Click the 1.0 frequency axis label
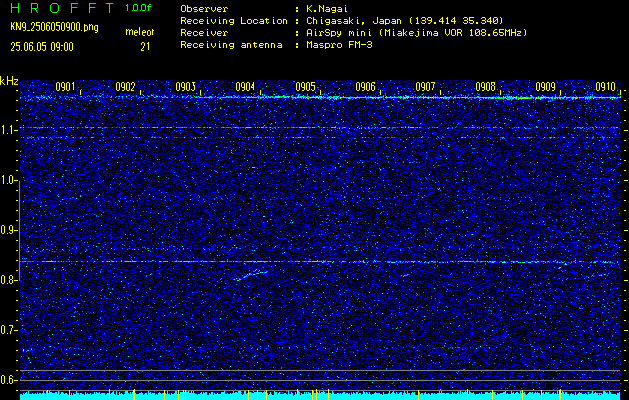 tap(8, 180)
